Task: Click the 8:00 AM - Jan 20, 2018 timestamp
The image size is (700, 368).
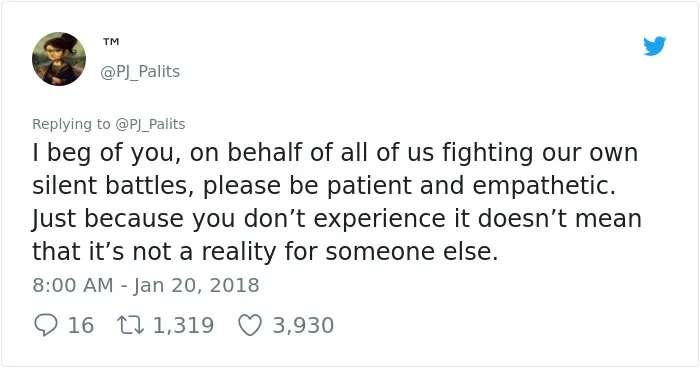Action: (146, 285)
